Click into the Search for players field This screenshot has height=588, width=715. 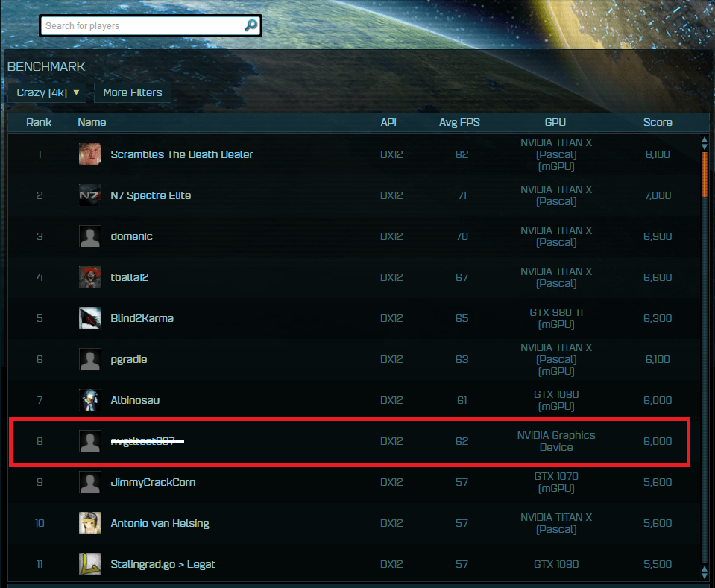[x=144, y=25]
